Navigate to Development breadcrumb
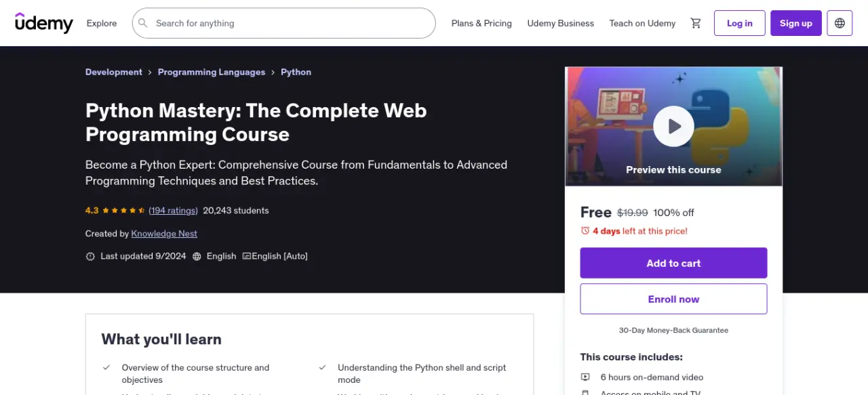Screen dimensions: 868x395 (x=114, y=72)
